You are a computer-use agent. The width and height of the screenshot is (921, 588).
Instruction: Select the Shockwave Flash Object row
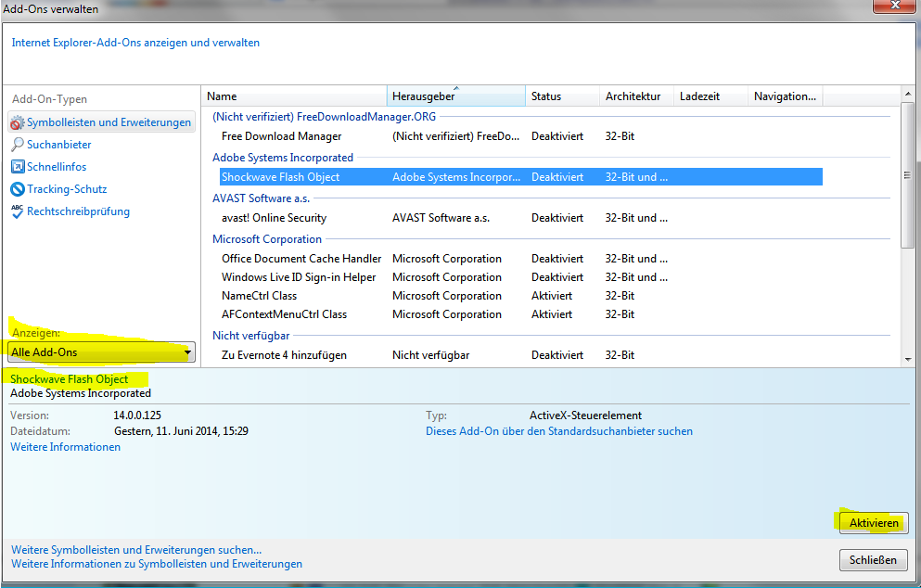pos(521,177)
